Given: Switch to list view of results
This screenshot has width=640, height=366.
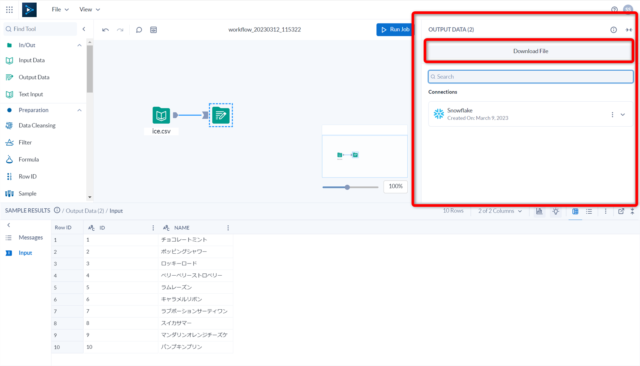Looking at the screenshot, I should point(589,211).
